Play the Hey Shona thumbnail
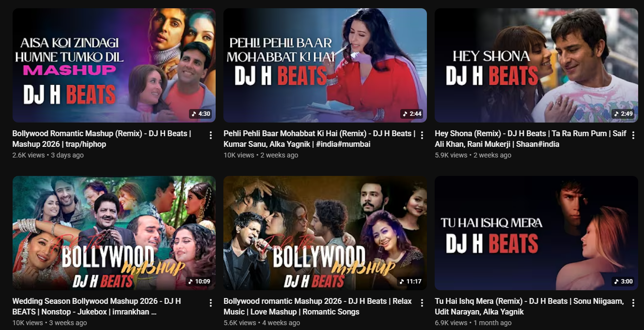 pyautogui.click(x=536, y=65)
